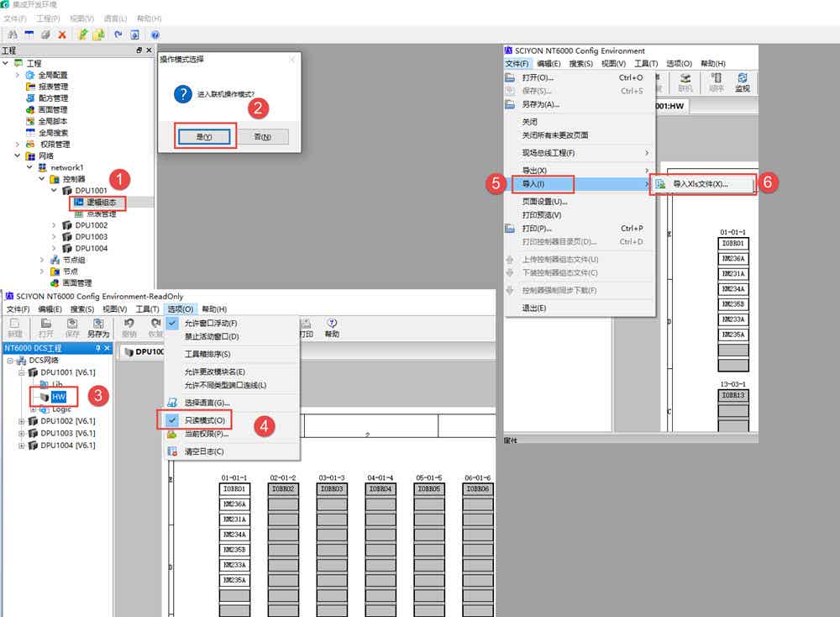Click the binoculars search icon in IDE toolbar
840x617 pixels.
coord(13,34)
